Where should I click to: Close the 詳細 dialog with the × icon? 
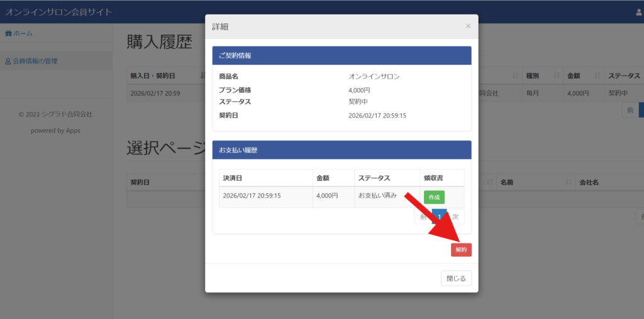point(467,26)
